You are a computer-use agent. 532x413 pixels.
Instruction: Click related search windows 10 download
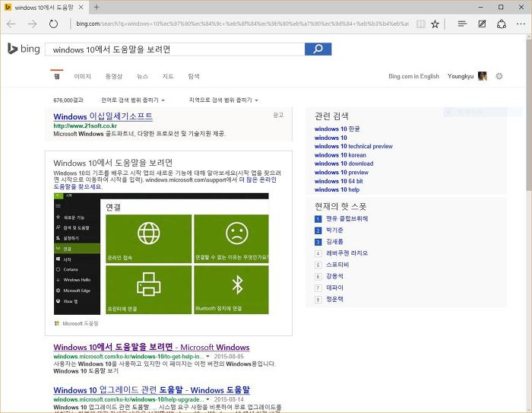coord(344,164)
